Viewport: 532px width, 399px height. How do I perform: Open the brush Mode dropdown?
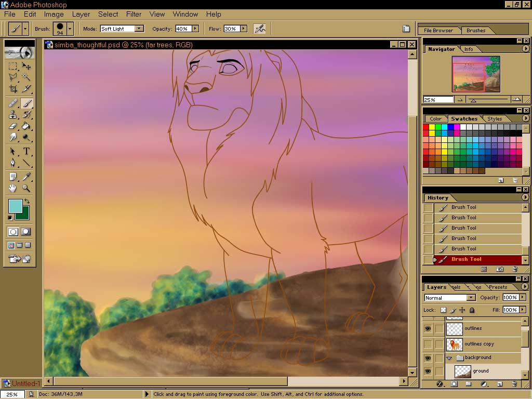[x=139, y=29]
